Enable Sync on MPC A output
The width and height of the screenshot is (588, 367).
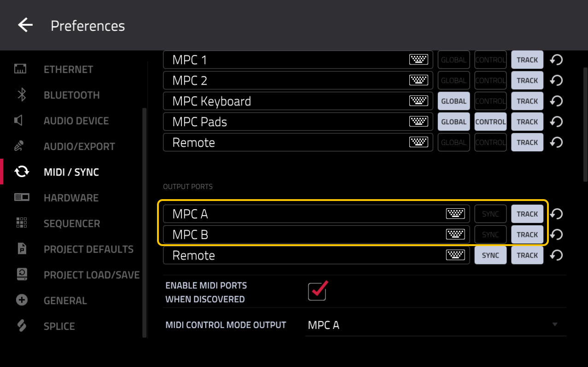490,214
